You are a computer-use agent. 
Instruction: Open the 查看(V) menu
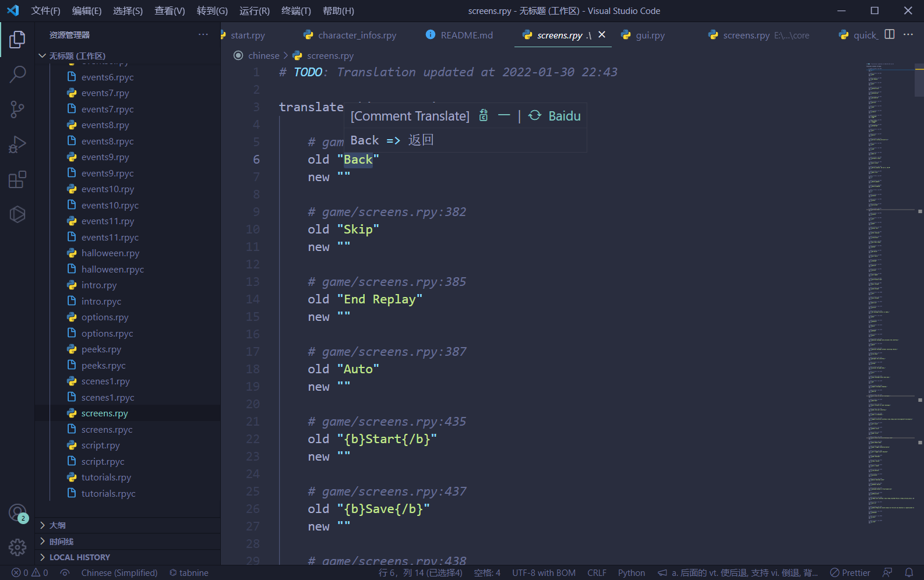click(170, 11)
